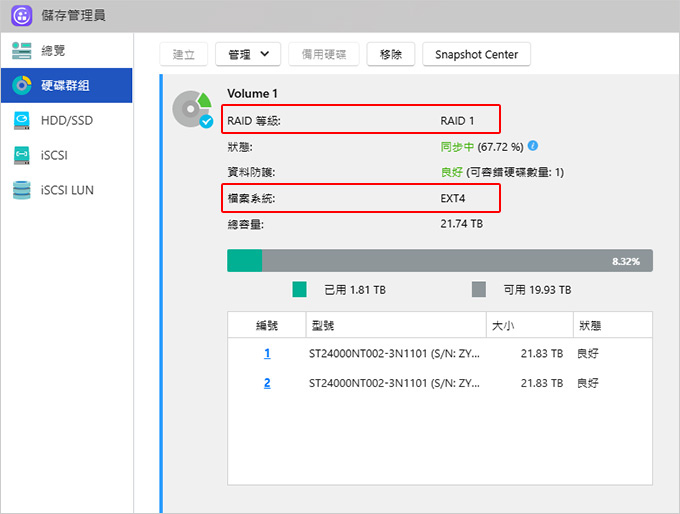Open the iSCSI section
Image resolution: width=680 pixels, height=514 pixels.
click(67, 155)
